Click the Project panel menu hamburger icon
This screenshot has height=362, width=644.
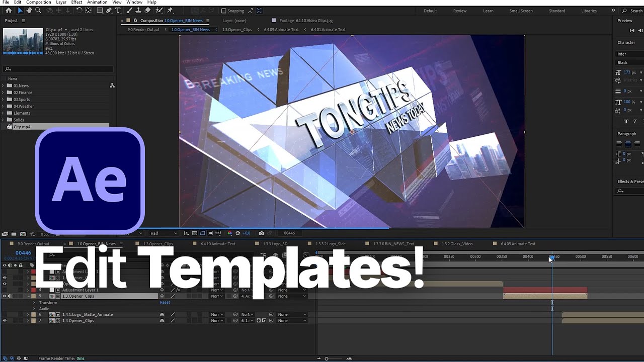(x=23, y=21)
